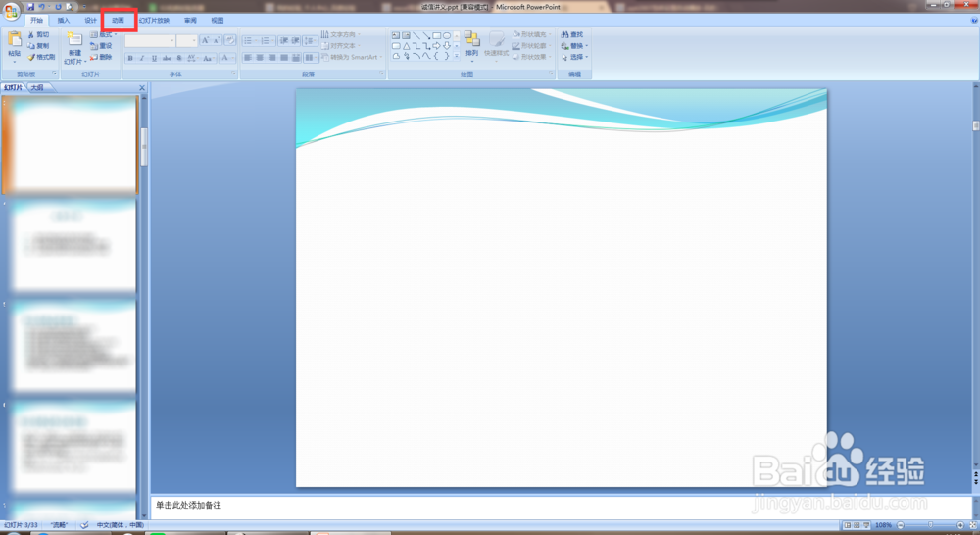The width and height of the screenshot is (980, 535).
Task: Select the third slide thumbnail
Action: [74, 346]
